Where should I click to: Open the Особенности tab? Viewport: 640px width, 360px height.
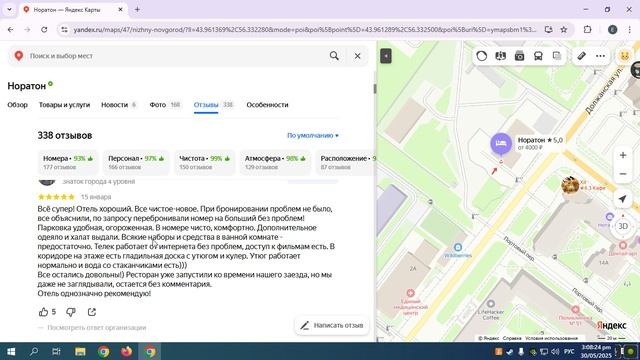[x=267, y=105]
